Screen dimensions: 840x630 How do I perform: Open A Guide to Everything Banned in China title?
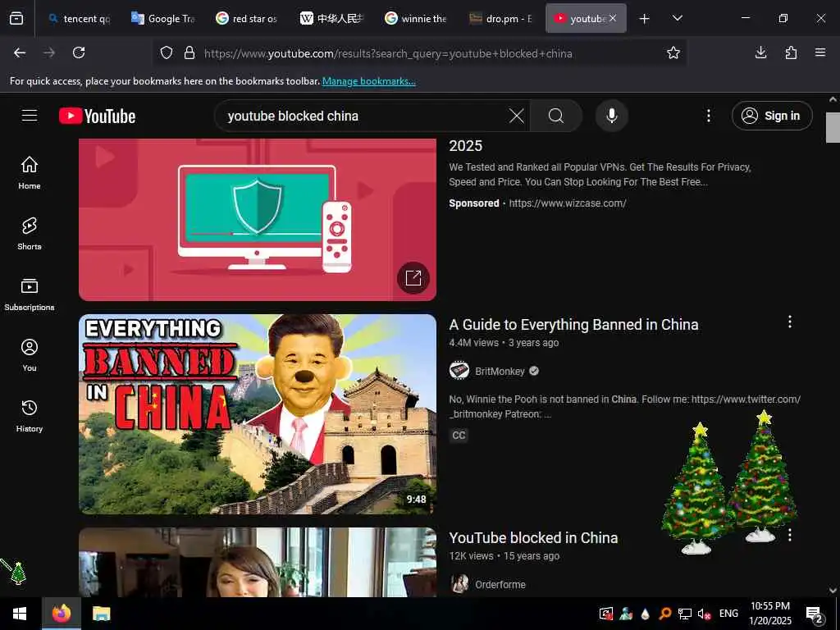(573, 325)
